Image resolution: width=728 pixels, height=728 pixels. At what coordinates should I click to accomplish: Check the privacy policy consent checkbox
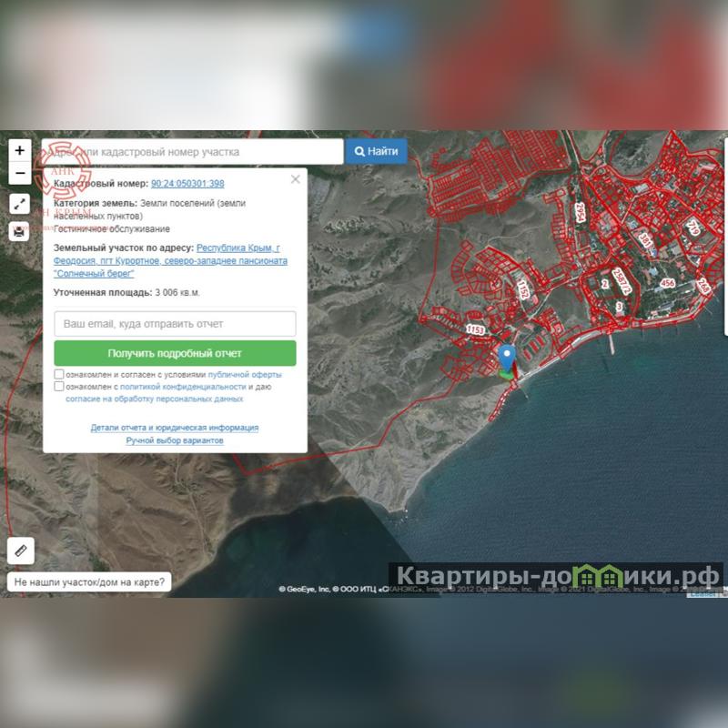click(x=59, y=387)
